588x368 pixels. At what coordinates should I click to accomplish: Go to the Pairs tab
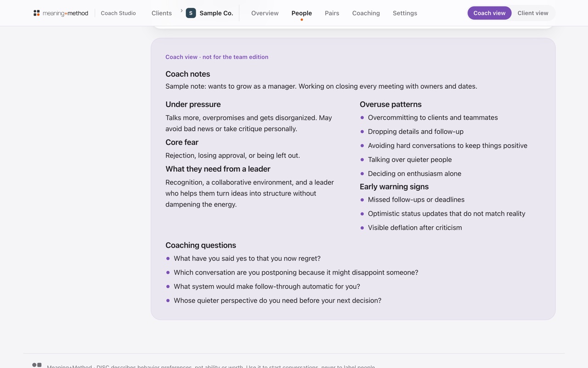coord(332,13)
